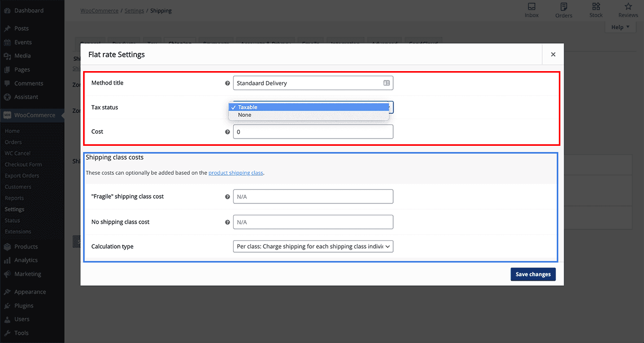This screenshot has height=343, width=644.
Task: Click WooCommerce breadcrumb link
Action: [x=99, y=10]
